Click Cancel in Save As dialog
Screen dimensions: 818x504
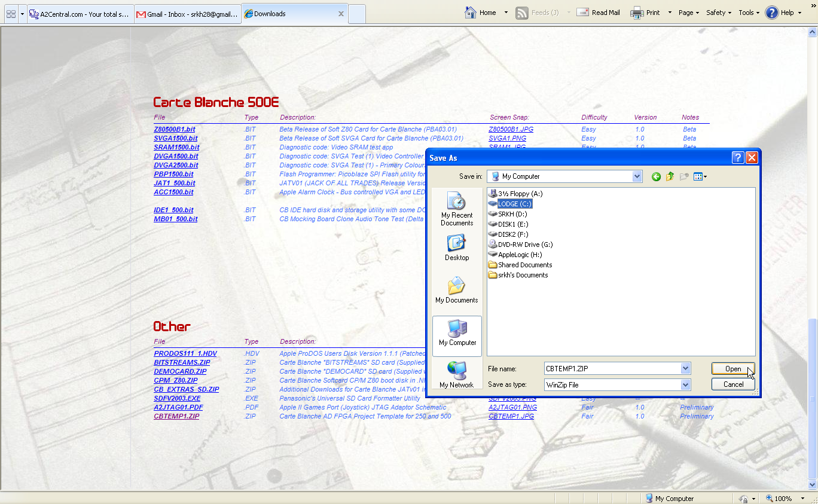[733, 384]
